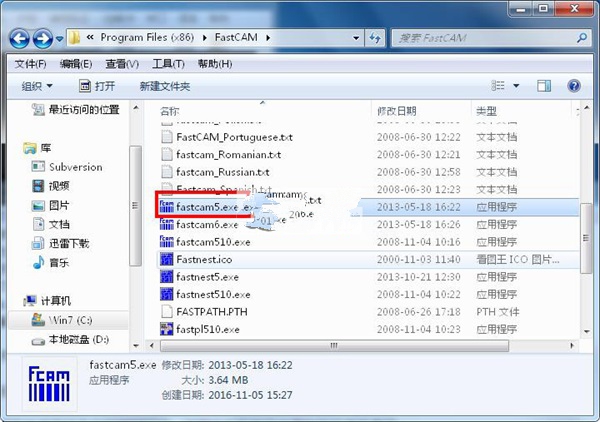Viewport: 600px width, 422px height.
Task: Click the change view icon
Action: (x=498, y=86)
